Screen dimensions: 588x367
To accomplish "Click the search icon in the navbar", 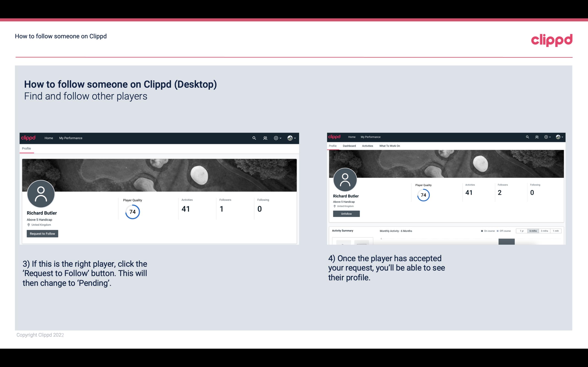I will [253, 138].
